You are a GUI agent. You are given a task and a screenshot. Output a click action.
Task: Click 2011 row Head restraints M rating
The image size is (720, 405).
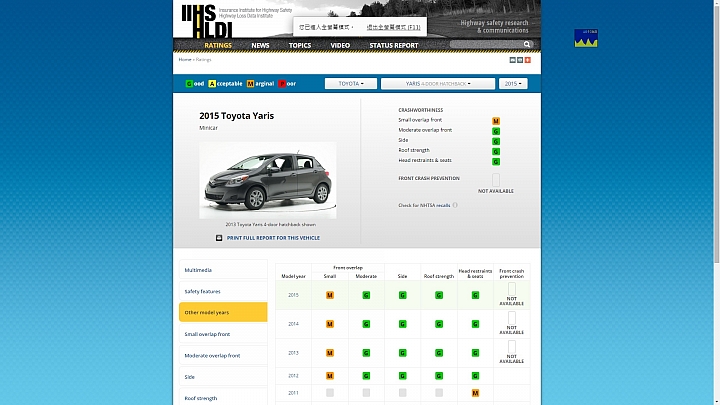pos(475,393)
